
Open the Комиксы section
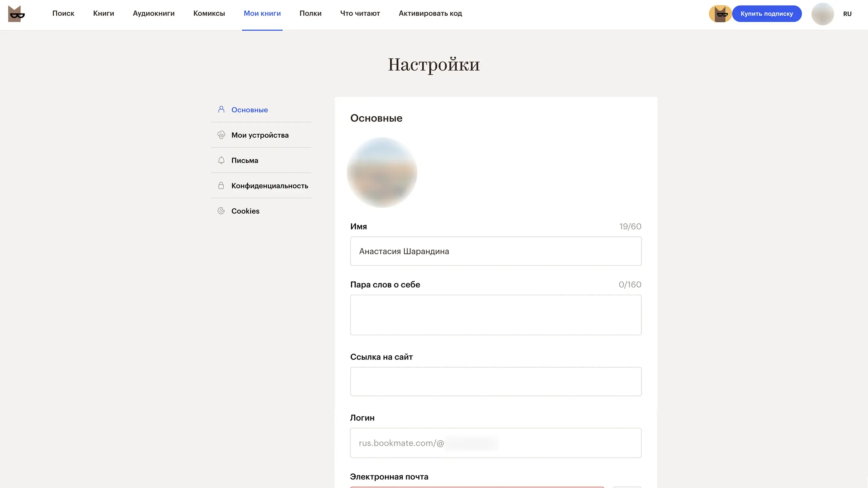[209, 14]
